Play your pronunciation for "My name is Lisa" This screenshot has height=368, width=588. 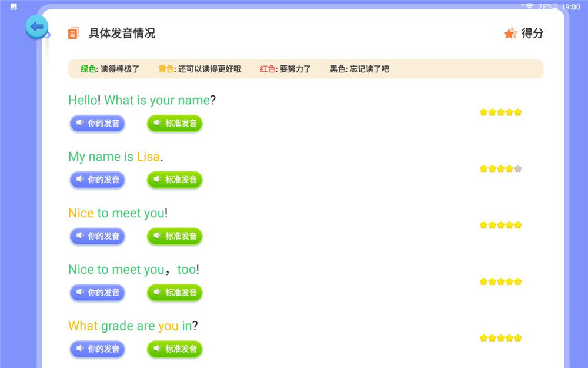[98, 180]
